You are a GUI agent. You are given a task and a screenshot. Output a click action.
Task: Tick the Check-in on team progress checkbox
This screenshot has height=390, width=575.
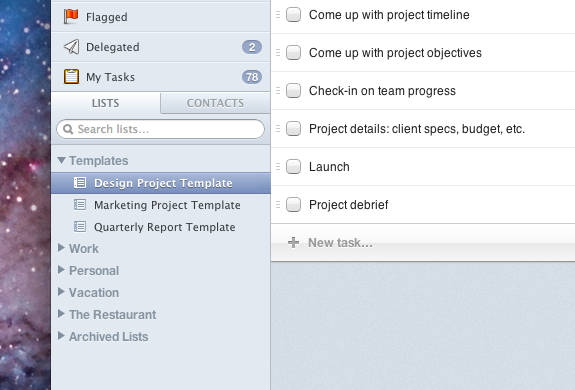(x=293, y=91)
